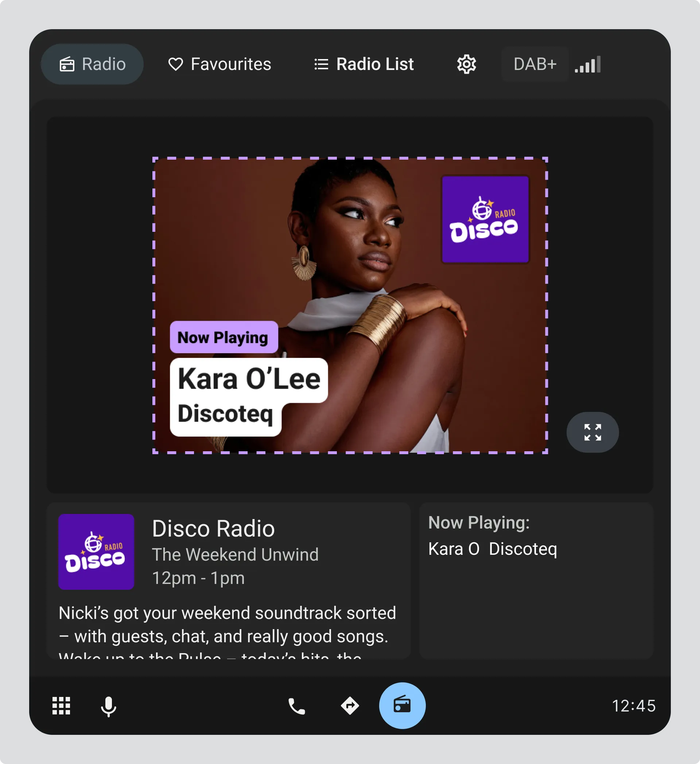
Task: Click the Kara O Discoteq track text
Action: coord(492,549)
